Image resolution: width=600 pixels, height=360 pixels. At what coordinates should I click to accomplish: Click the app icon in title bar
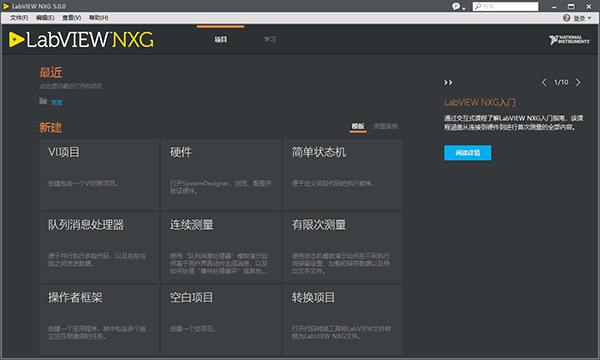[x=6, y=7]
